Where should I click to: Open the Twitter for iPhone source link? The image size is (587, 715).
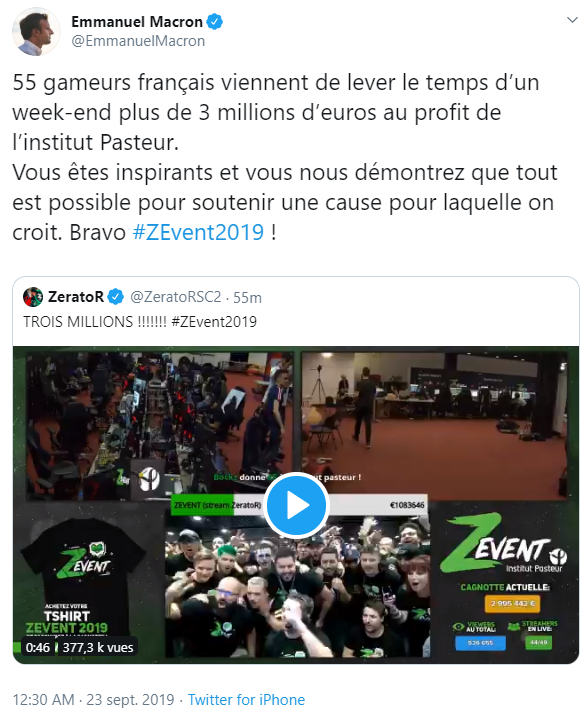coord(246,699)
